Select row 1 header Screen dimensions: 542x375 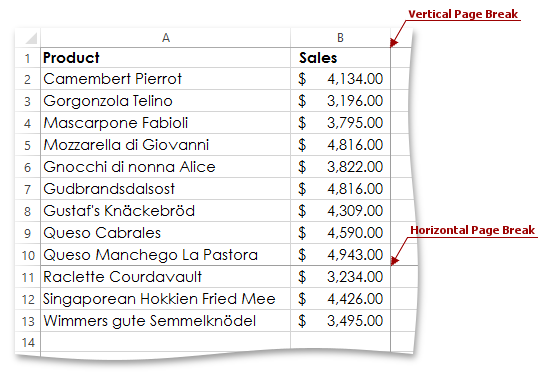click(28, 58)
